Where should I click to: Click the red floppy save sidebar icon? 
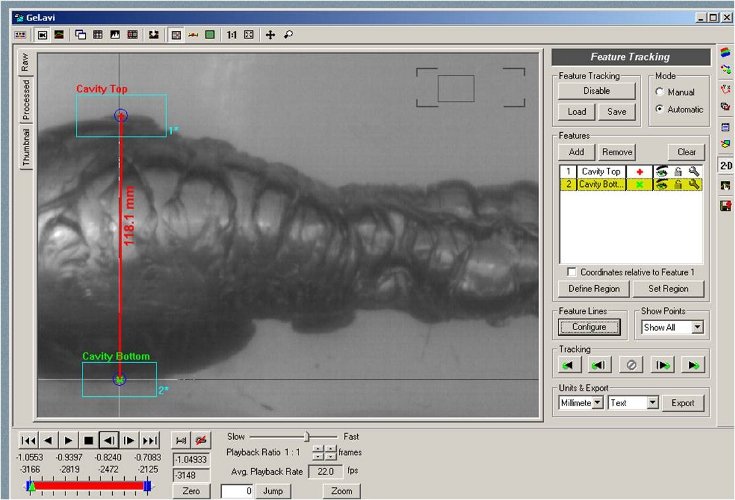click(726, 205)
